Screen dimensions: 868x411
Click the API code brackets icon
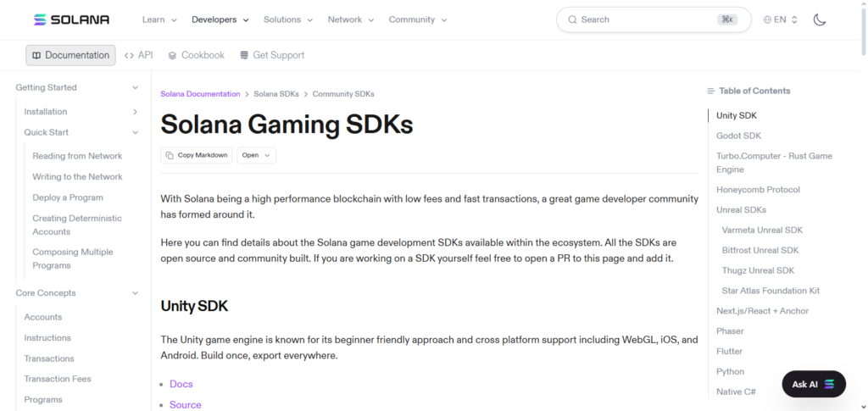point(129,55)
